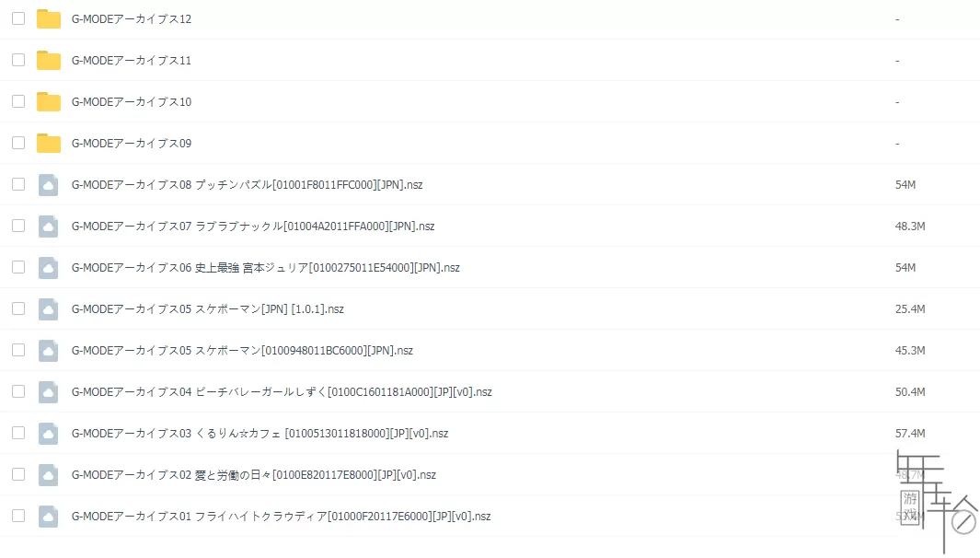Select checkbox for アーカイブス06 史上最強 宮本ジュリア

coord(18,267)
